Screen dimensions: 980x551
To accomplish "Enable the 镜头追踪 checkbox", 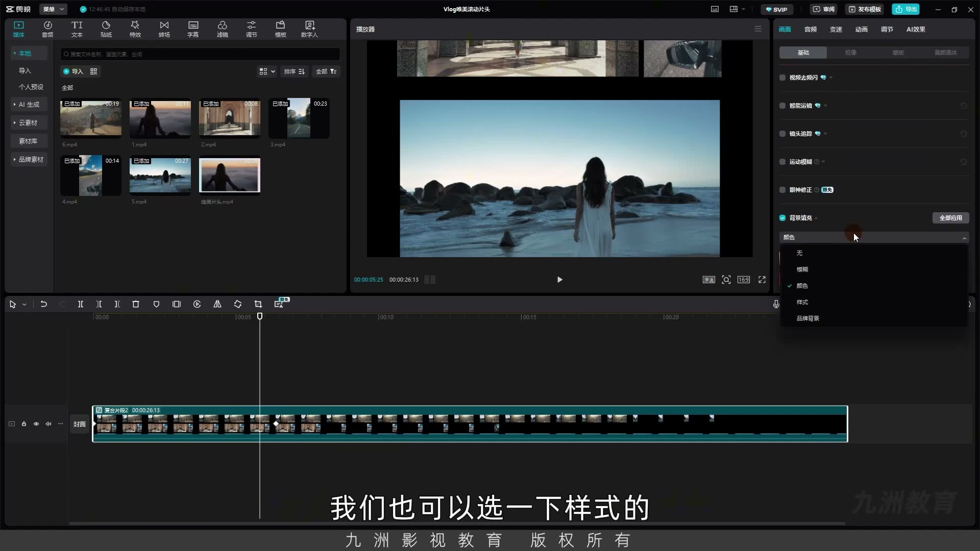I will (x=782, y=134).
